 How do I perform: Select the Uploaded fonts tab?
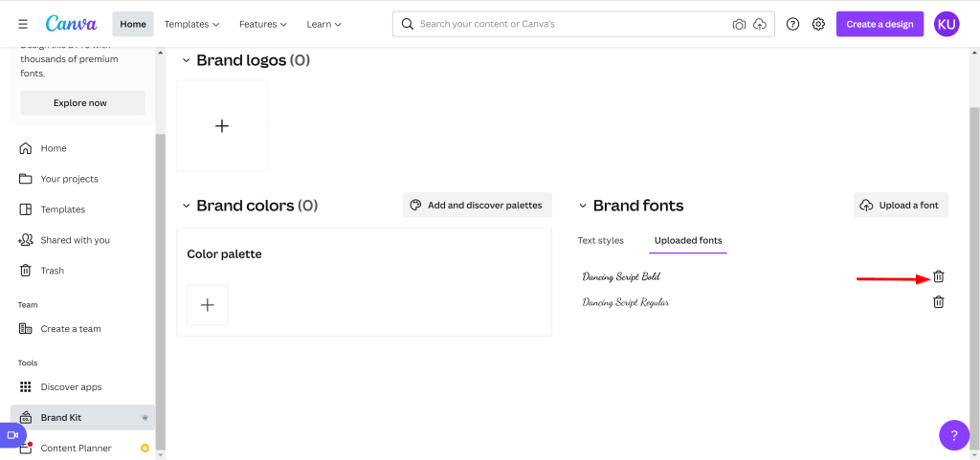point(688,240)
